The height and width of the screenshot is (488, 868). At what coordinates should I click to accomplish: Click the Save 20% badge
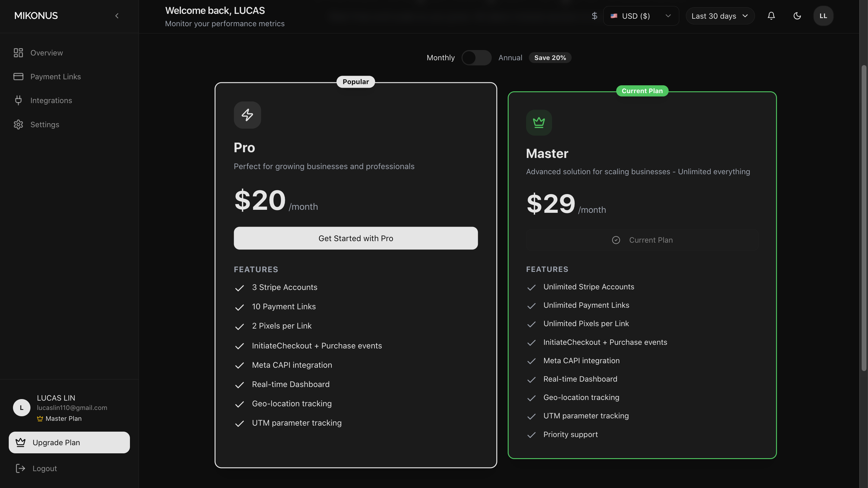[x=550, y=58]
